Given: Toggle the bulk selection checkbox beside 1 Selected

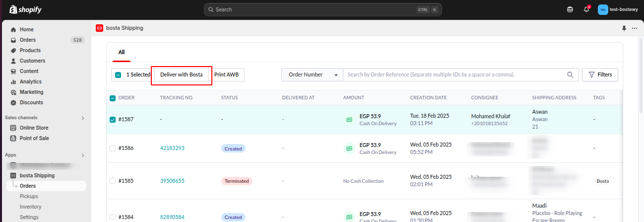Looking at the screenshot, I should pos(118,75).
